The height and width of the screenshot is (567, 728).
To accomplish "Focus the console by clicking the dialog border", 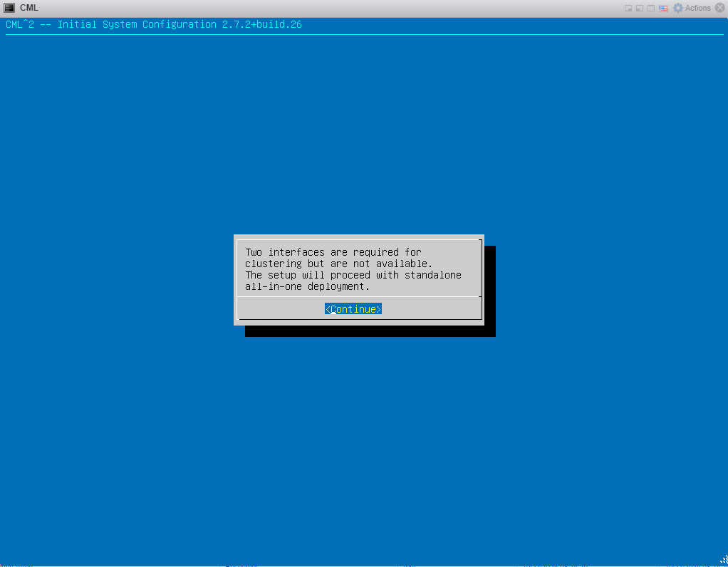I will [359, 236].
